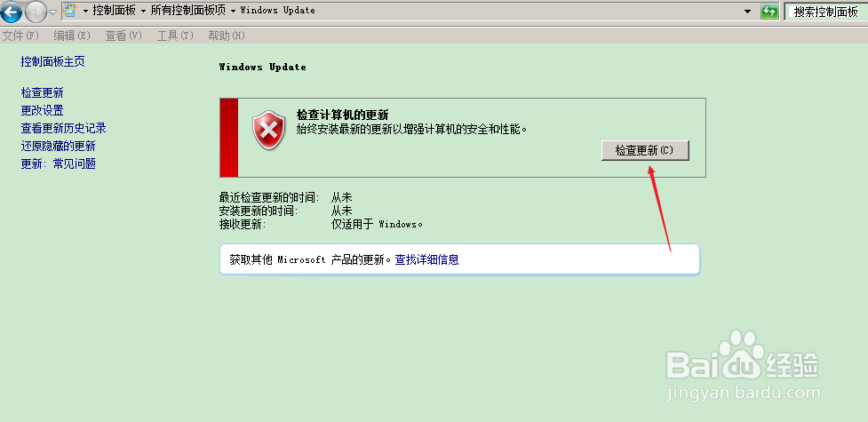
Task: Open the 查看(V) menu
Action: click(x=124, y=36)
